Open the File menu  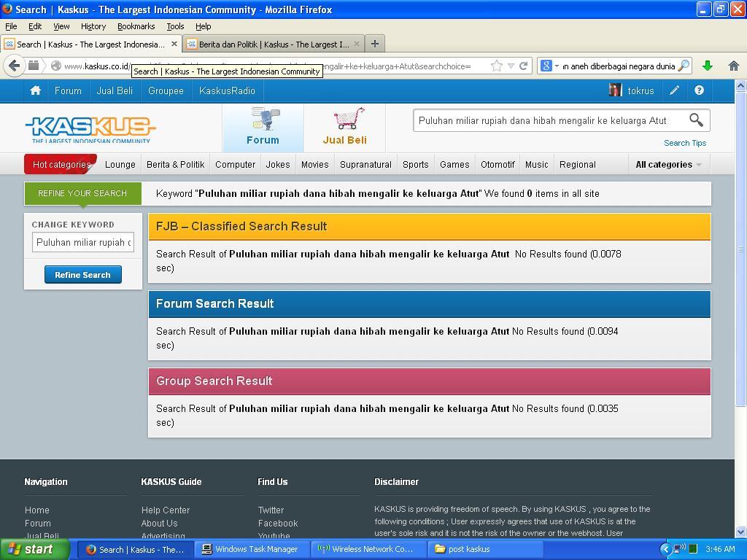(x=11, y=27)
